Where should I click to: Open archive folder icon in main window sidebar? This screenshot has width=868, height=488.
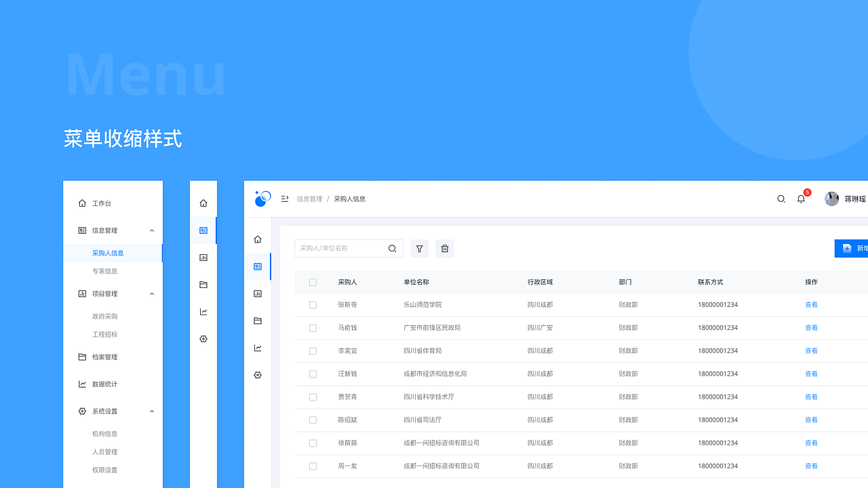[258, 321]
